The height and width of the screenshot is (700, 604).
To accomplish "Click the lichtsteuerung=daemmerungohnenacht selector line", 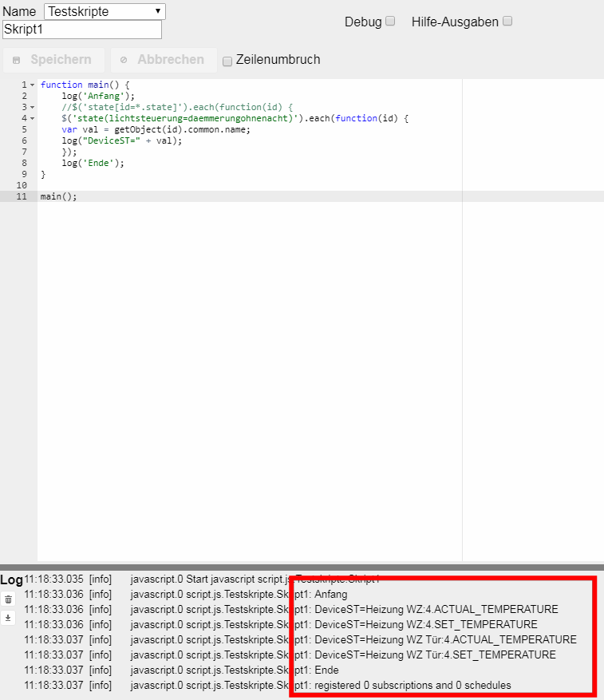I will pyautogui.click(x=235, y=118).
